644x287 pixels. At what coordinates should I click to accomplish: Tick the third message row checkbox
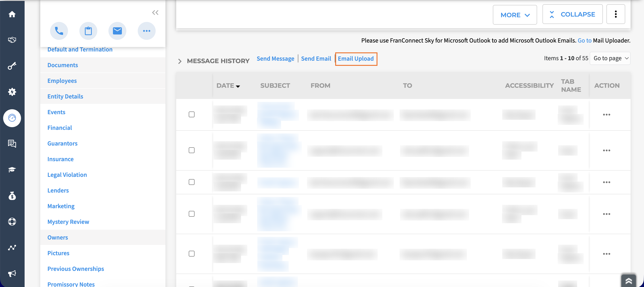click(x=191, y=182)
